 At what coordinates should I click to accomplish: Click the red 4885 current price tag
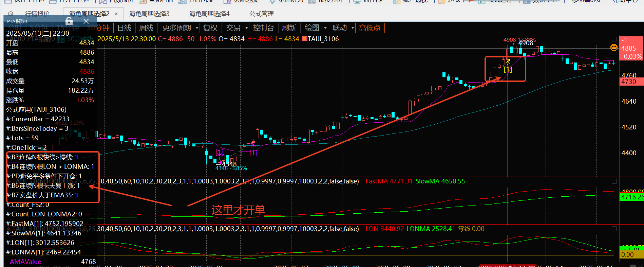[x=631, y=48]
